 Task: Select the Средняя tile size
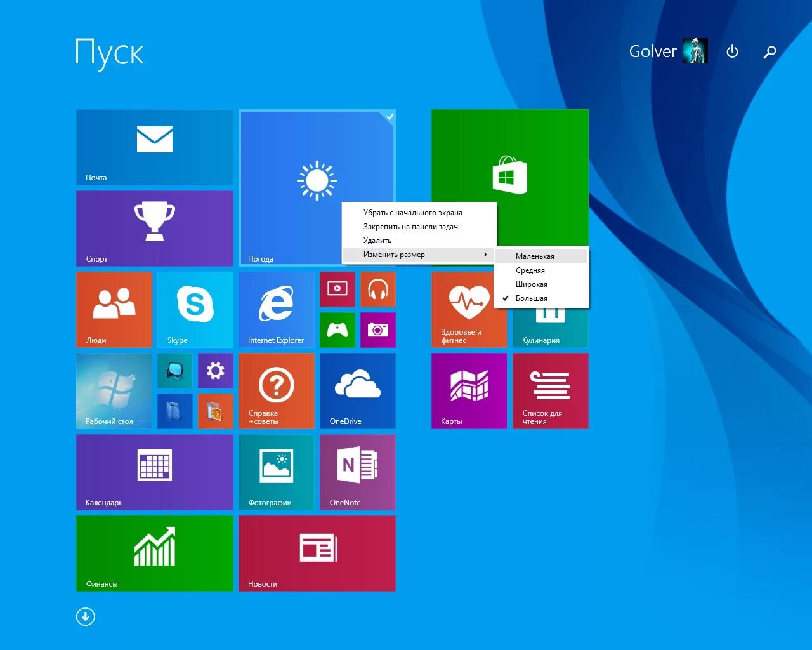[x=542, y=270]
